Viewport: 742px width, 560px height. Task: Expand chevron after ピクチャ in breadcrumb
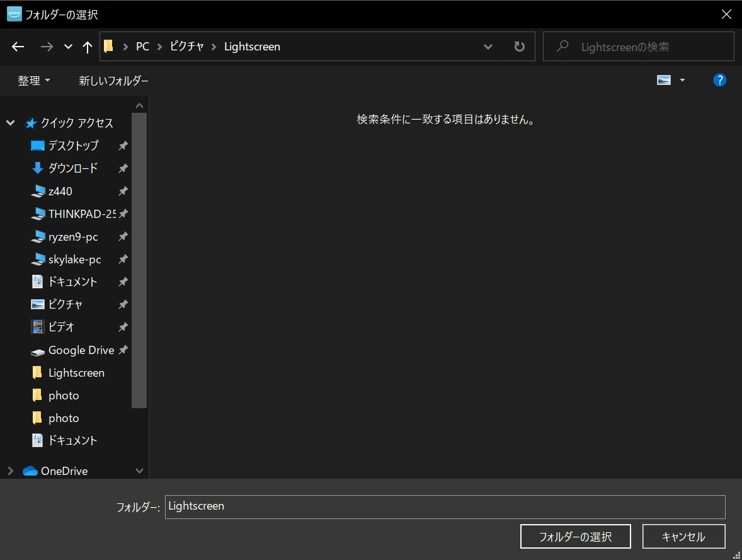[214, 47]
